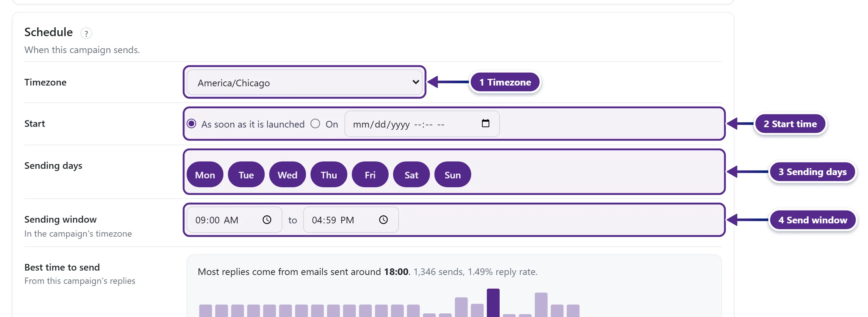Toggle Sat sending day
Image resolution: width=868 pixels, height=317 pixels.
(x=412, y=175)
